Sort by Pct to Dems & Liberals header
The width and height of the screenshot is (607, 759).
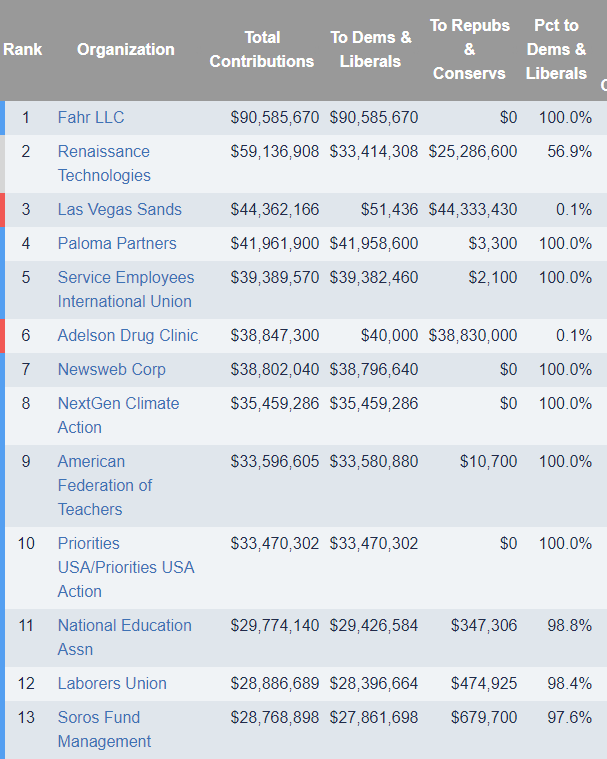pyautogui.click(x=556, y=49)
